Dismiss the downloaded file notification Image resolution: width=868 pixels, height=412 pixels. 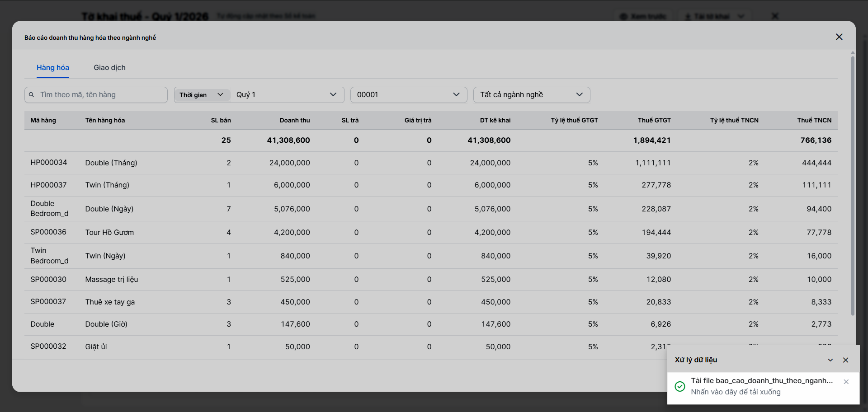point(846,382)
